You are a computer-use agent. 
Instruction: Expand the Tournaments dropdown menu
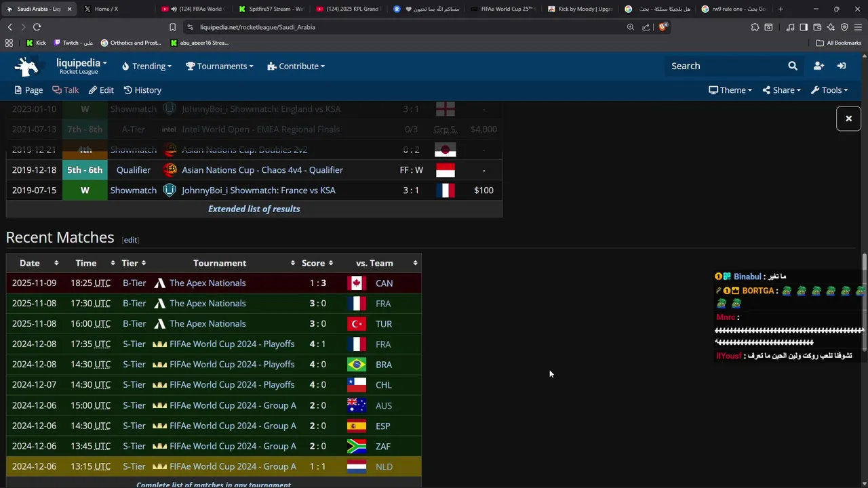click(220, 66)
